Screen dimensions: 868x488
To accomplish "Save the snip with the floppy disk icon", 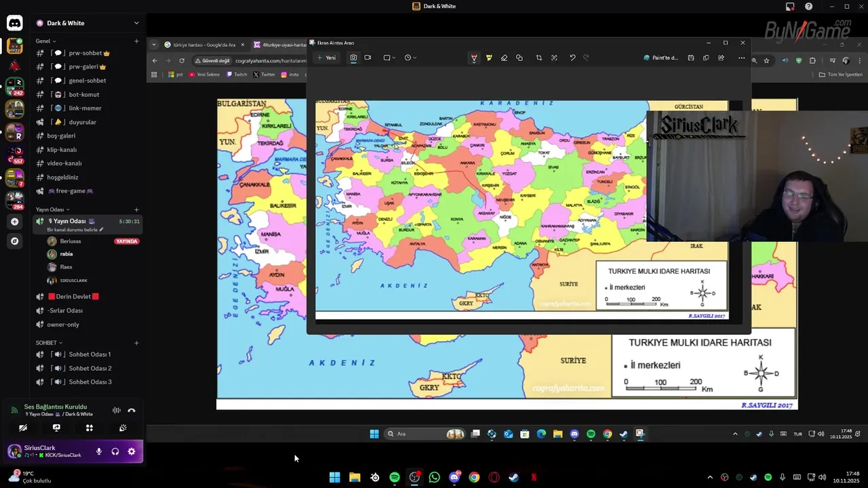I will [x=691, y=58].
